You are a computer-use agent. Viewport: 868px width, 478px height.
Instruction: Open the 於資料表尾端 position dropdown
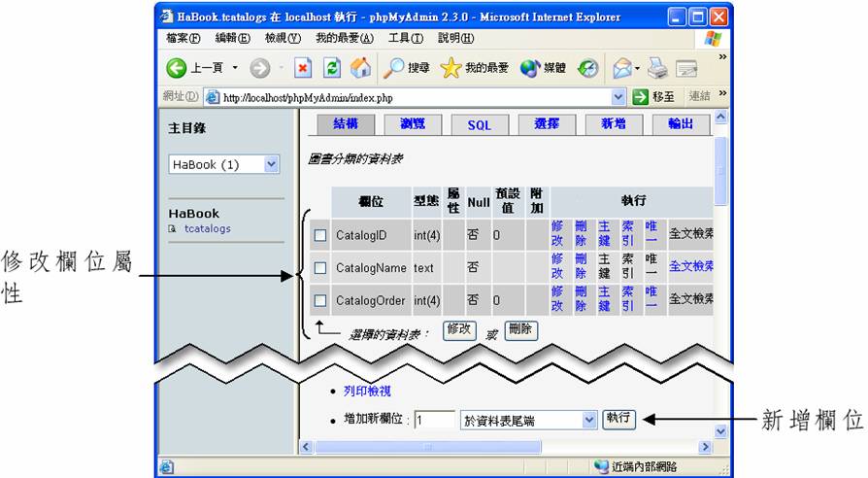click(x=589, y=421)
